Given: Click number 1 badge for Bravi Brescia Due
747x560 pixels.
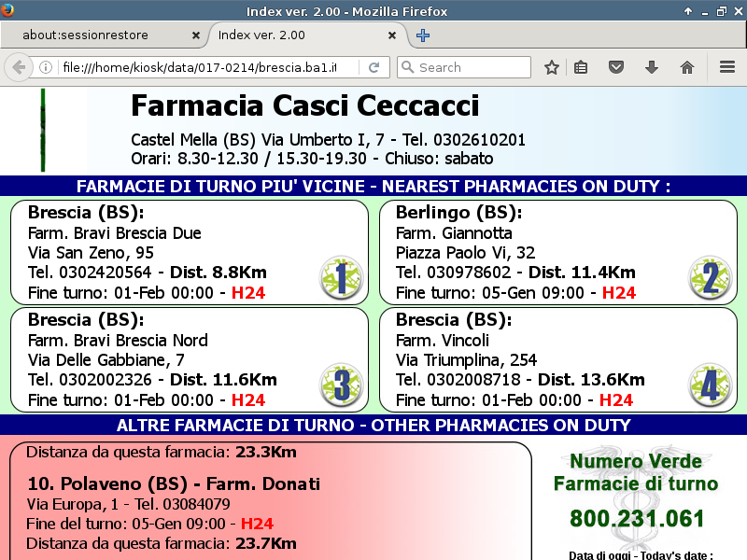Looking at the screenshot, I should [341, 278].
